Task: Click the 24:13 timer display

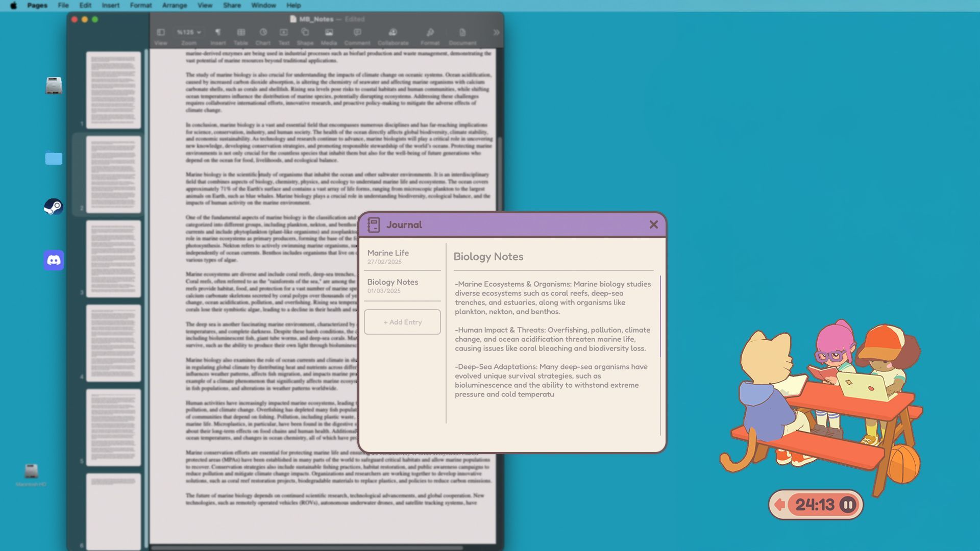Action: point(815,505)
